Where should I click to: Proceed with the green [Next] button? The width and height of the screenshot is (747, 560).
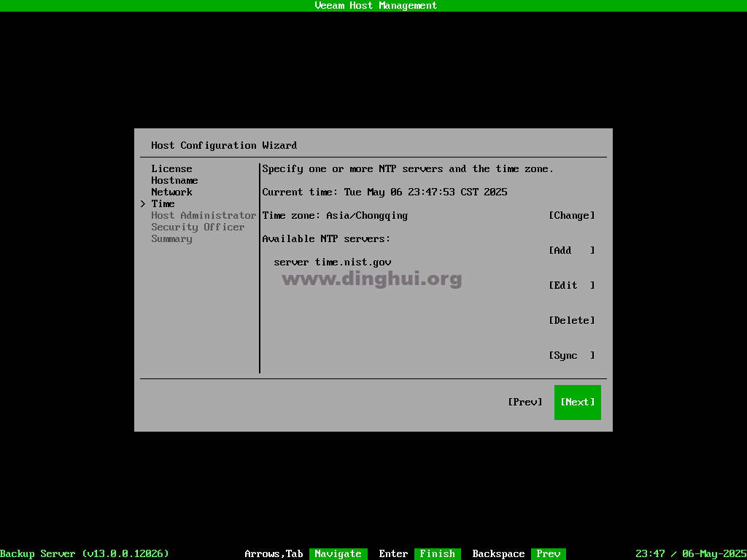(x=578, y=402)
